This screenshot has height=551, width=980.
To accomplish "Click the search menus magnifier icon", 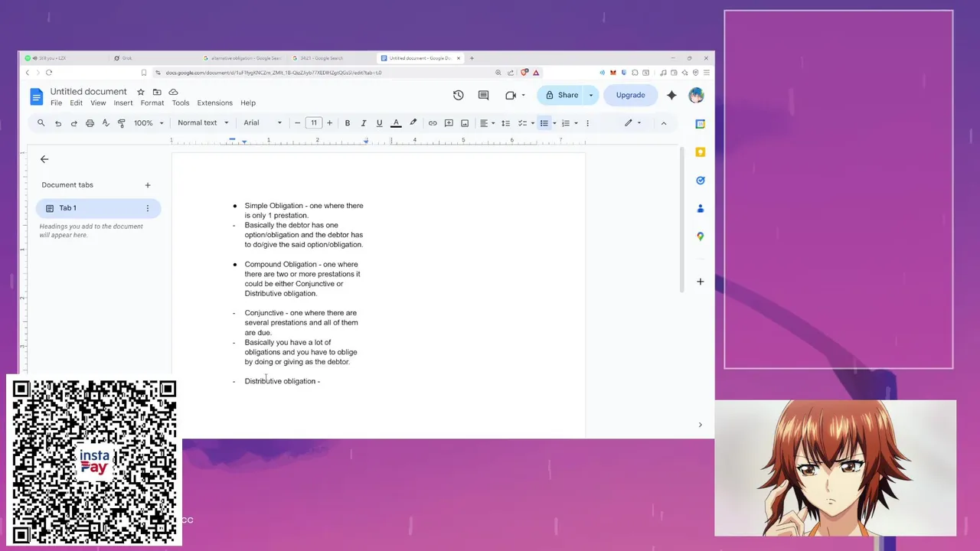I will pyautogui.click(x=41, y=123).
